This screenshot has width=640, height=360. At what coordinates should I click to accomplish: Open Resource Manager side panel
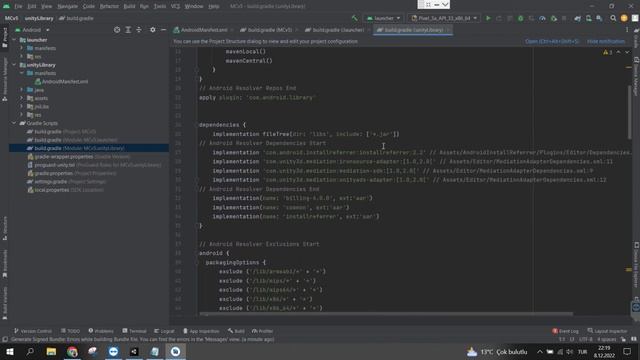click(4, 80)
